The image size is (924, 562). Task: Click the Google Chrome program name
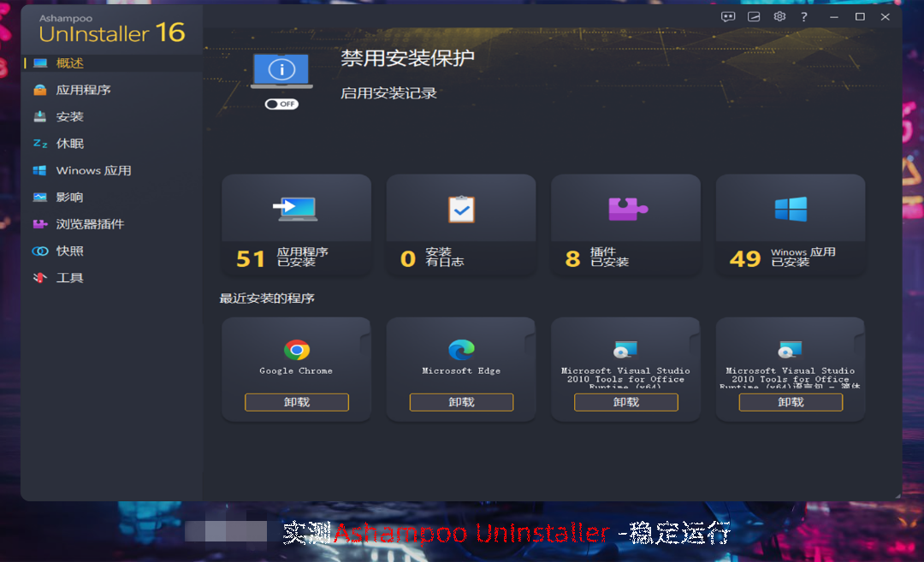pyautogui.click(x=296, y=371)
